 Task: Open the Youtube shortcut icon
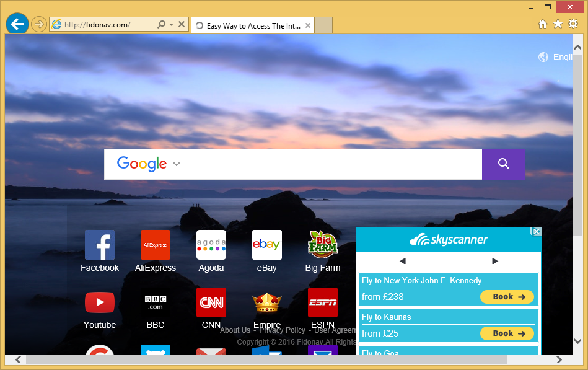point(100,302)
